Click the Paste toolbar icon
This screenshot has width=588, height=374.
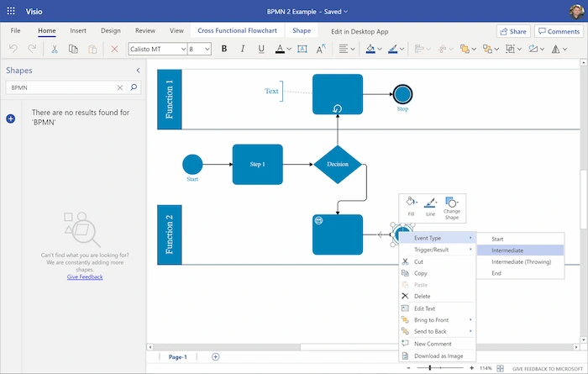click(92, 49)
